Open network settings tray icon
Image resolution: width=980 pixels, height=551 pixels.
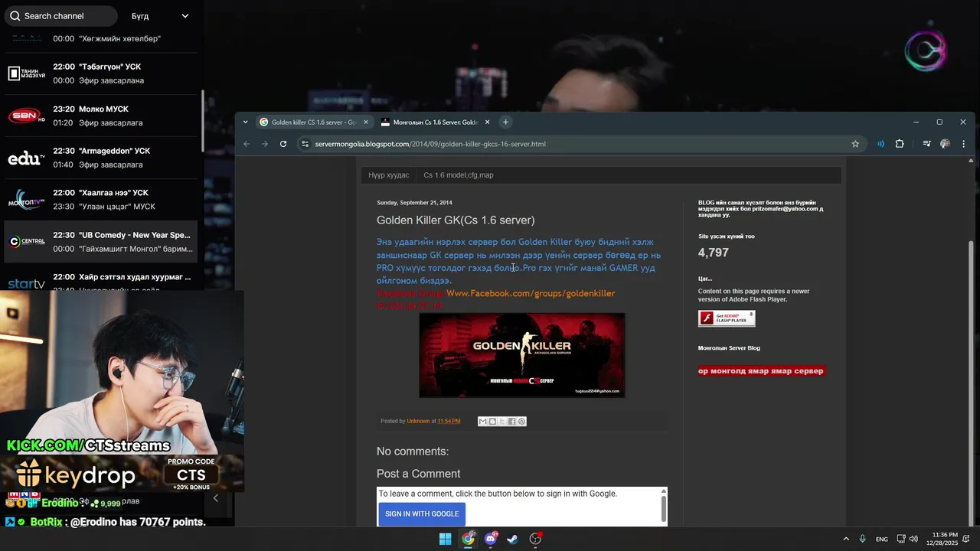click(901, 539)
